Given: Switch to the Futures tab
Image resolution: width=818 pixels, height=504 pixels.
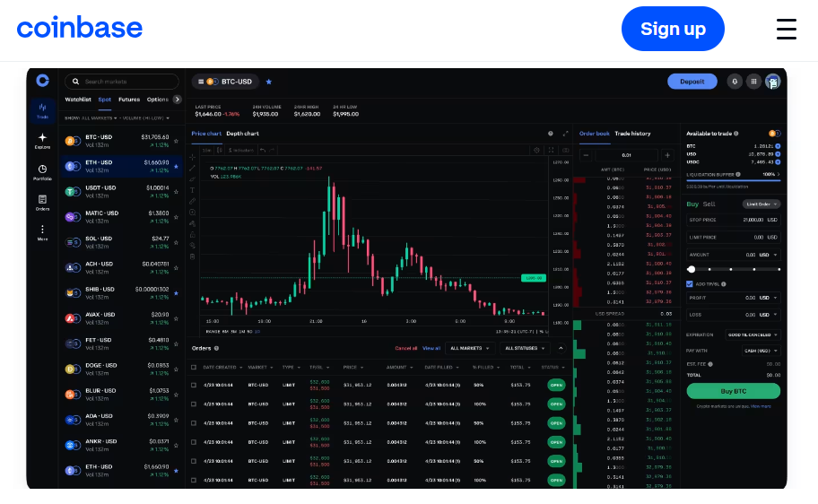Looking at the screenshot, I should (x=129, y=100).
